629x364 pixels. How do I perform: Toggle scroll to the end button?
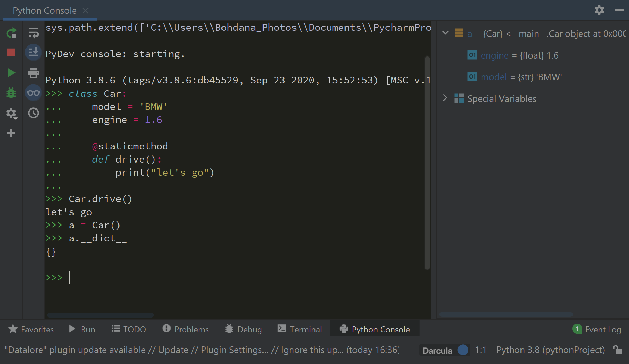pyautogui.click(x=33, y=52)
